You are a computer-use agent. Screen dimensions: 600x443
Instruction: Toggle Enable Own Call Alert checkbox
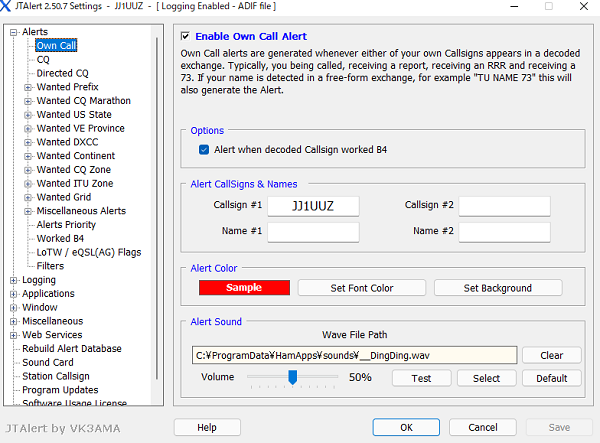point(186,37)
